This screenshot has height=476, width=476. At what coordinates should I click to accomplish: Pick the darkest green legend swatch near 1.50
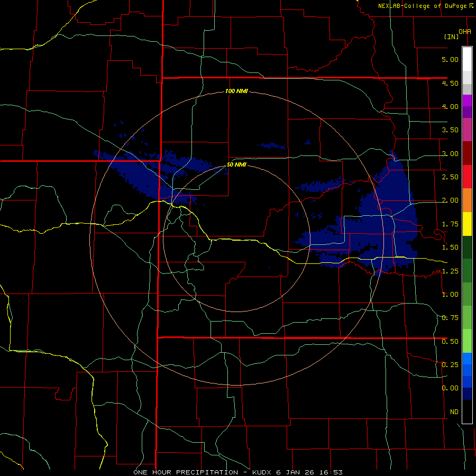[x=467, y=247]
